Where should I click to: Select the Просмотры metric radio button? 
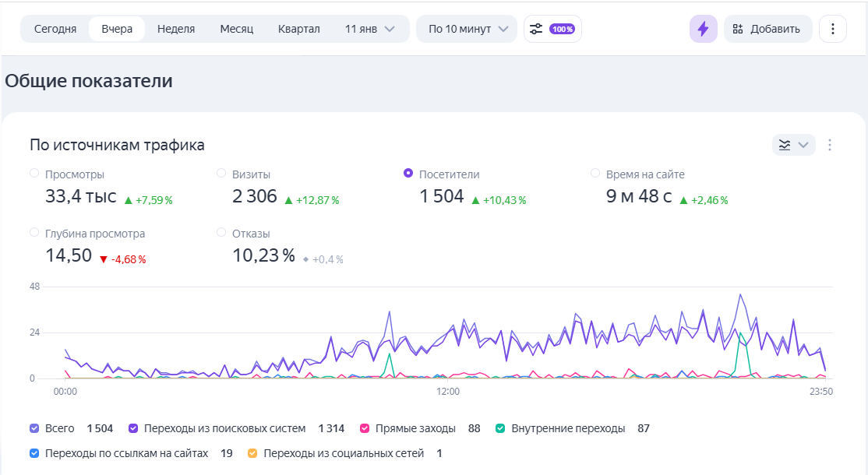click(x=34, y=174)
